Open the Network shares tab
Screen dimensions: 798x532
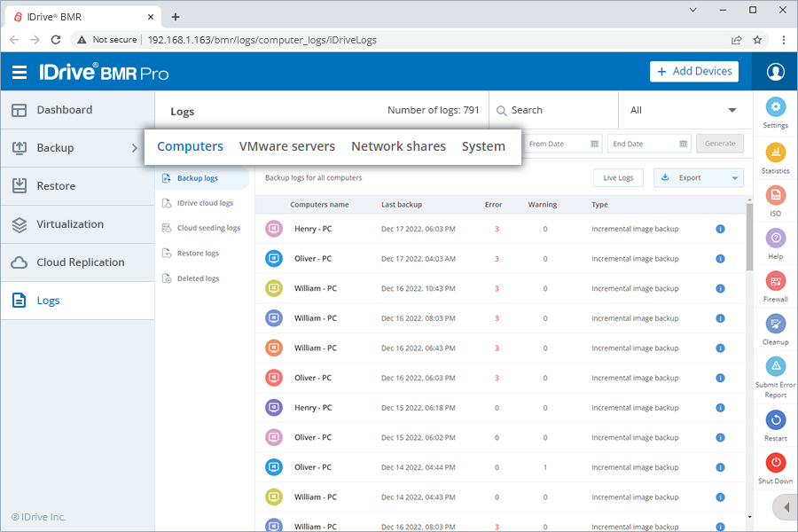tap(398, 146)
